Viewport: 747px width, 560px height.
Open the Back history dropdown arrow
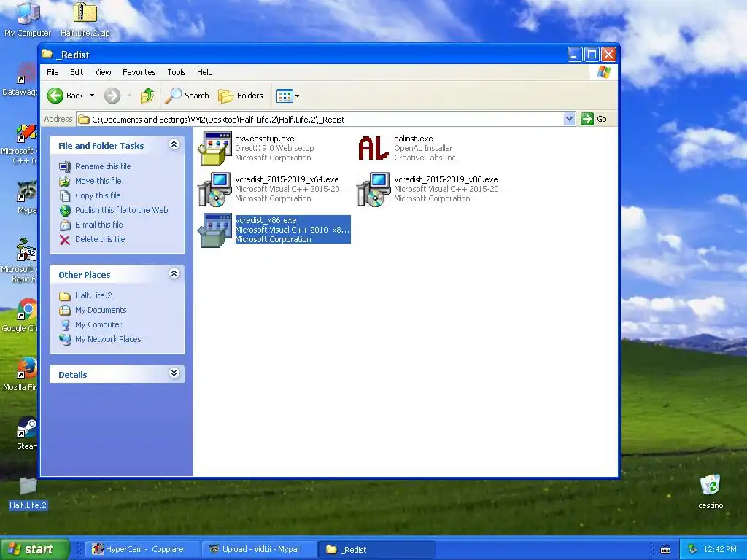92,96
